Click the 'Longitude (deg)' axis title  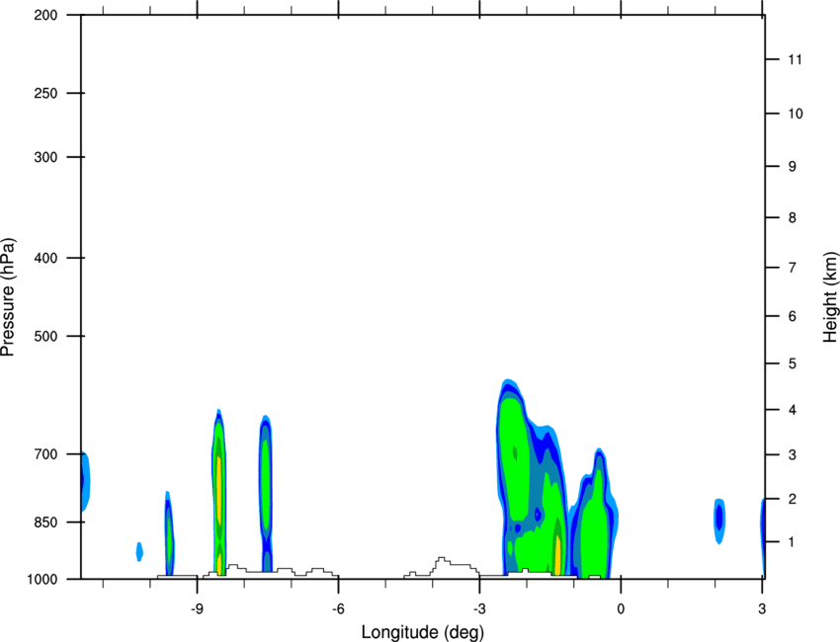(x=423, y=632)
